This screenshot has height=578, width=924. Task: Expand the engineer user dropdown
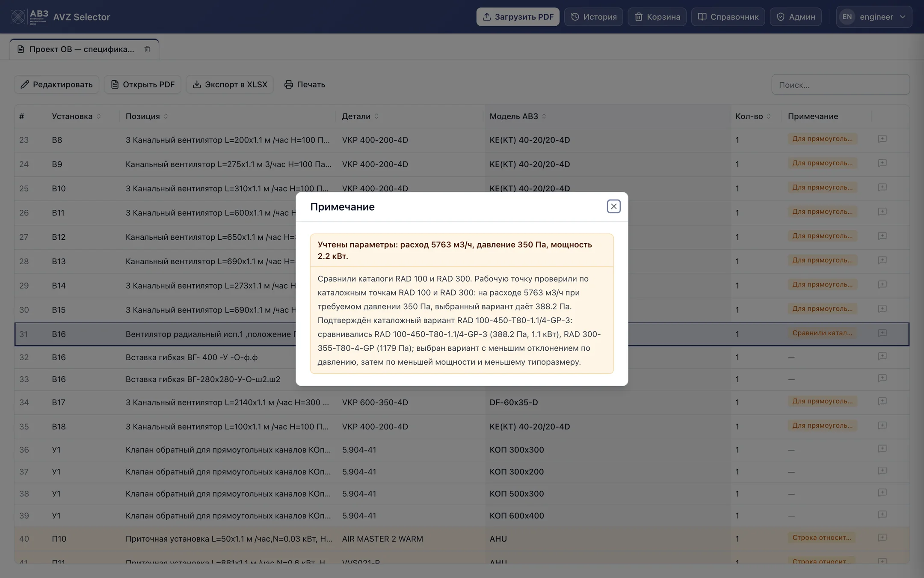[x=874, y=17]
